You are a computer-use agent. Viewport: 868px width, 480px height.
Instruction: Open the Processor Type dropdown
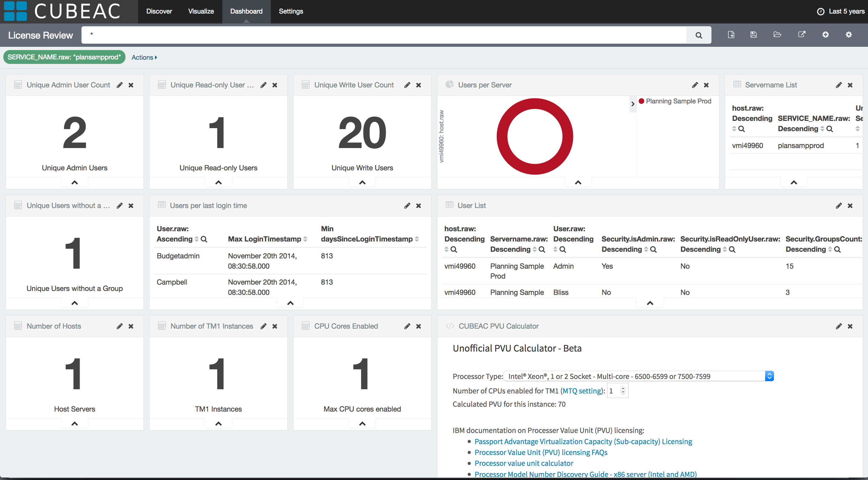(638, 376)
